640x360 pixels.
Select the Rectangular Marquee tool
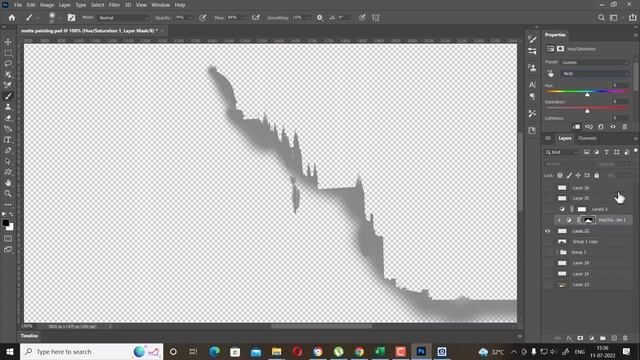(x=8, y=53)
